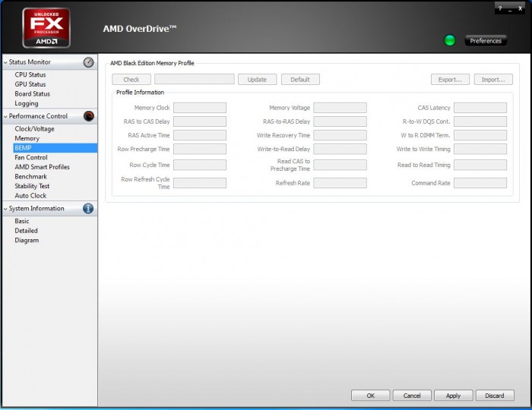Click the Memory Voltage field
Screen dimensions: 532x410
[340, 108]
